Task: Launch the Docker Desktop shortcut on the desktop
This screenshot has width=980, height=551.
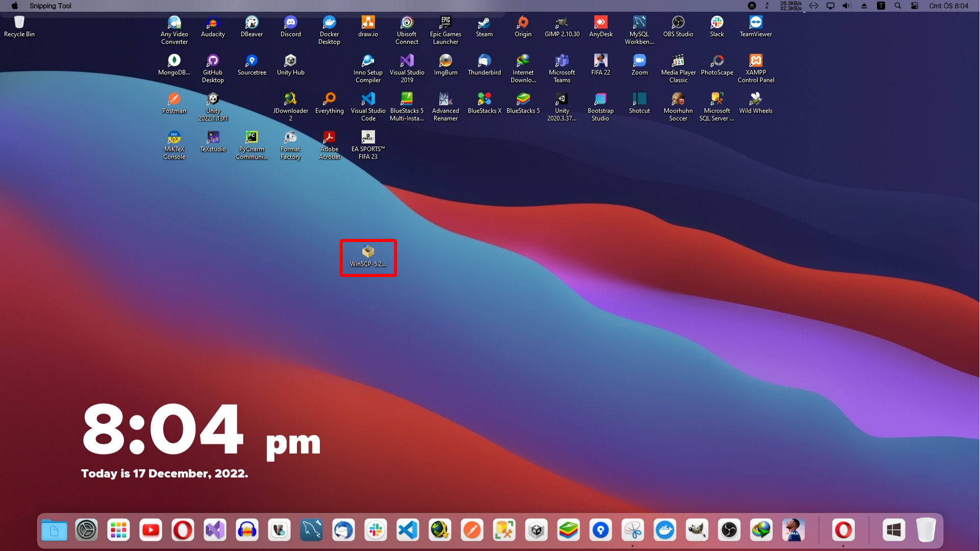Action: tap(330, 30)
